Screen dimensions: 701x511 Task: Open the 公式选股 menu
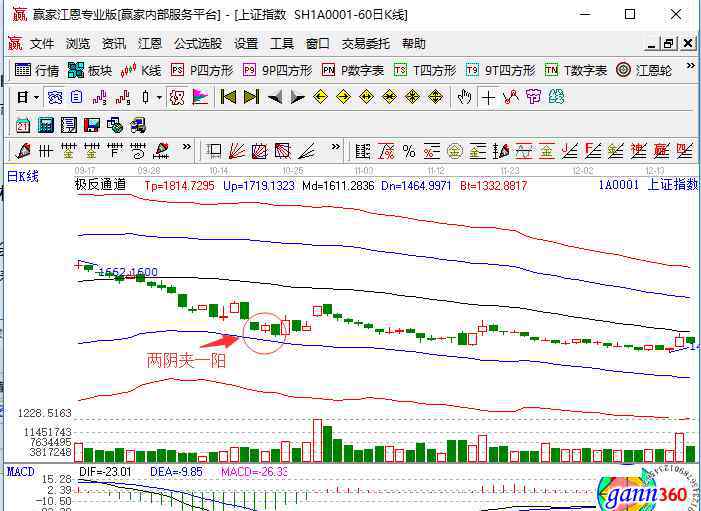(x=198, y=43)
